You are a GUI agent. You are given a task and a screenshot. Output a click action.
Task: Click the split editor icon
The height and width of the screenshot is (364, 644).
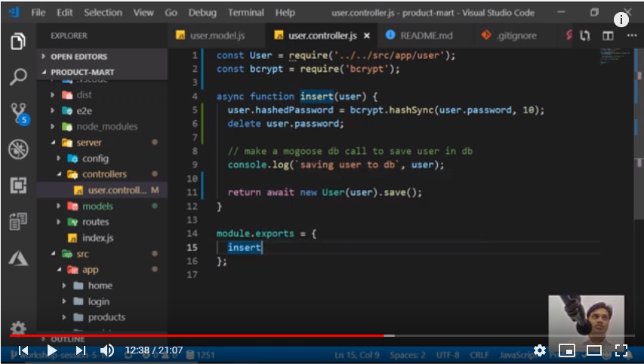click(608, 36)
